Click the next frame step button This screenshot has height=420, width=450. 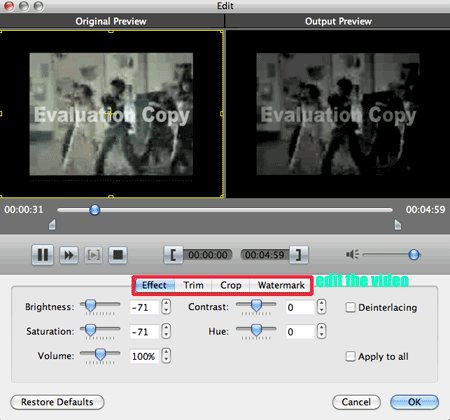[93, 255]
